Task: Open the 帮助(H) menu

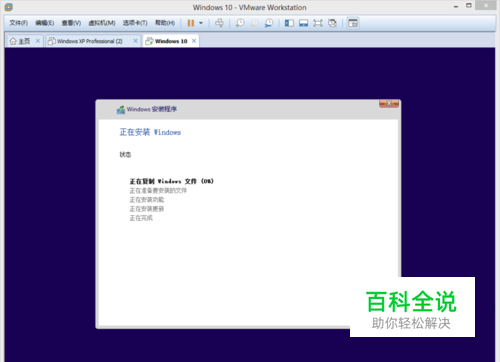Action: click(165, 23)
